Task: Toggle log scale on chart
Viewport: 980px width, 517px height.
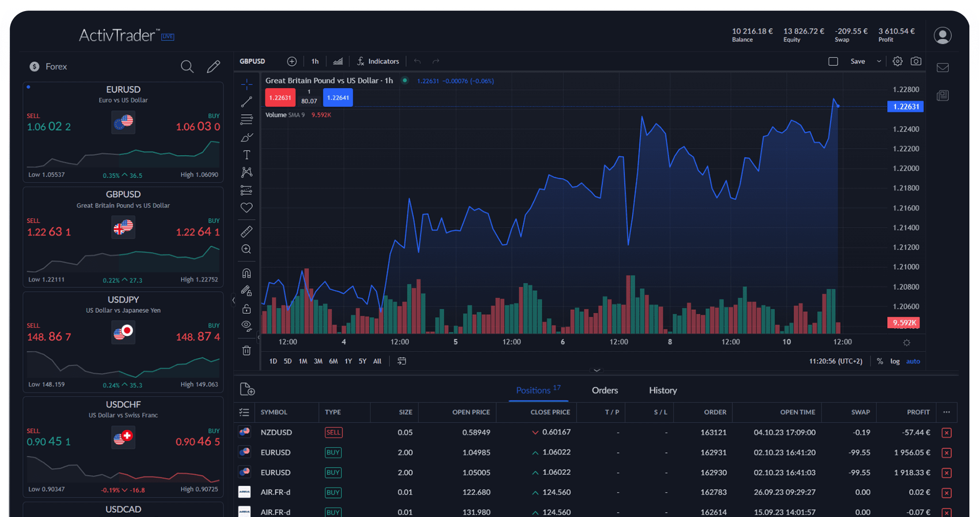Action: click(895, 361)
